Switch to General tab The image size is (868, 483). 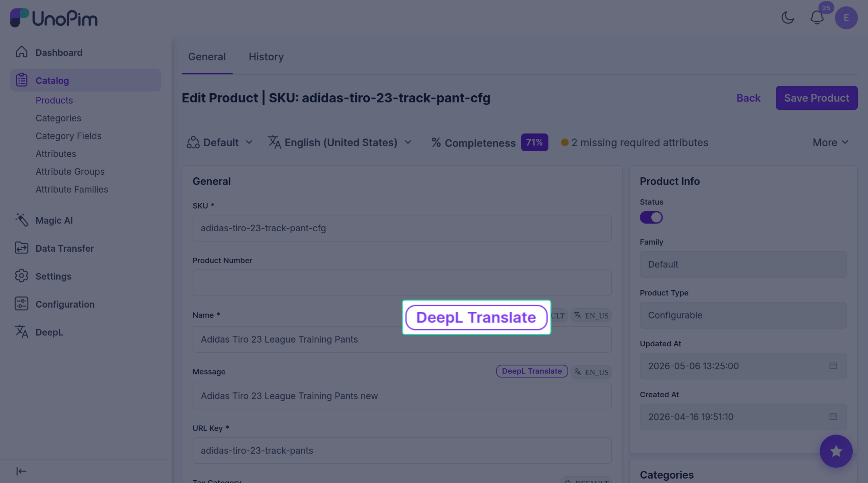pos(207,57)
